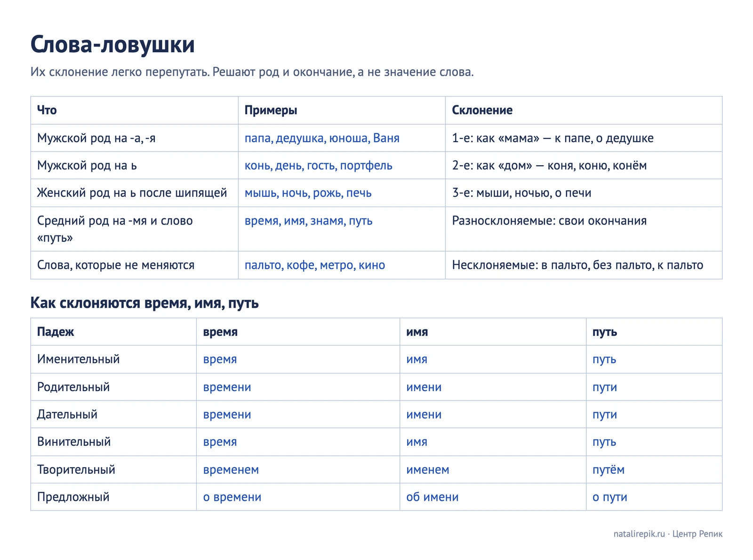This screenshot has width=753, height=560.
Task: Click "имени" in the Дательный row
Action: (424, 415)
